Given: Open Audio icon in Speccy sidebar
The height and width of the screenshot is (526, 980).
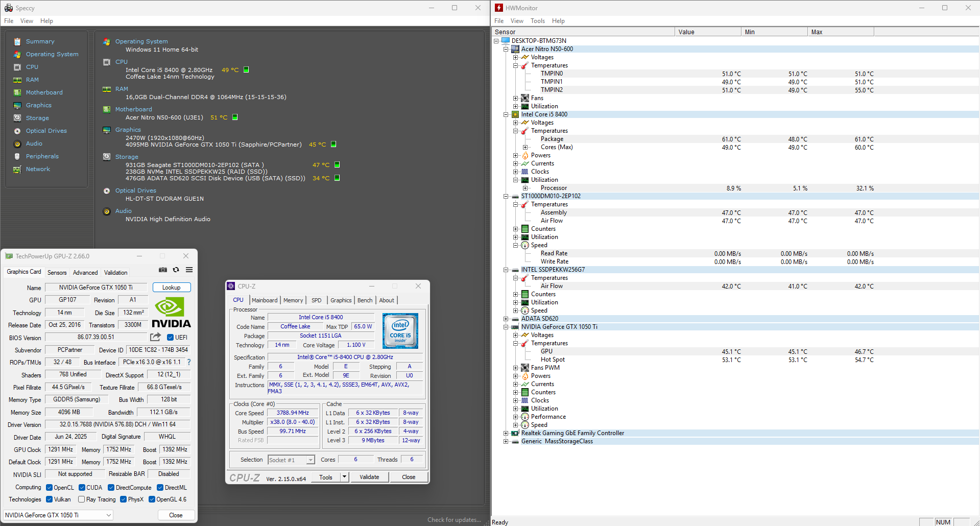Looking at the screenshot, I should coord(17,144).
